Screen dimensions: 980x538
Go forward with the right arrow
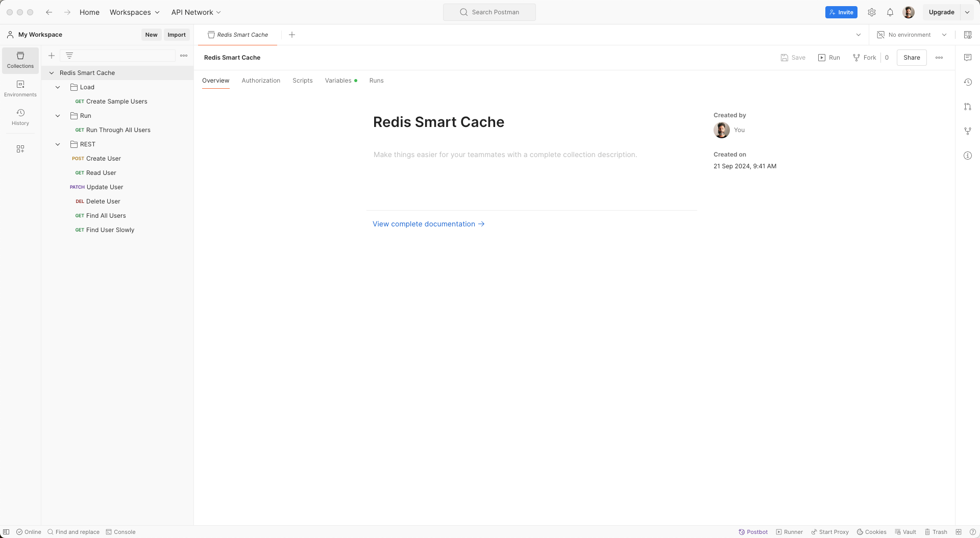click(x=67, y=12)
